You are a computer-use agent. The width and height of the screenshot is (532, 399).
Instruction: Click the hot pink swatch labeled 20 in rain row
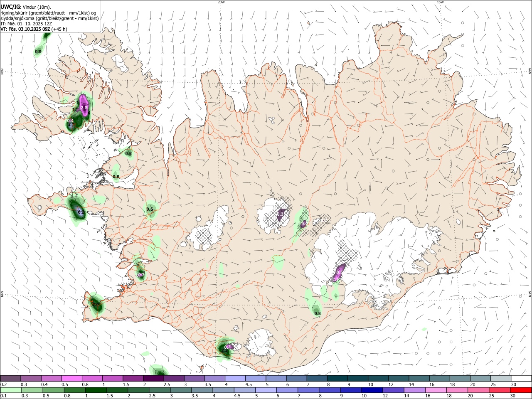pos(478,390)
